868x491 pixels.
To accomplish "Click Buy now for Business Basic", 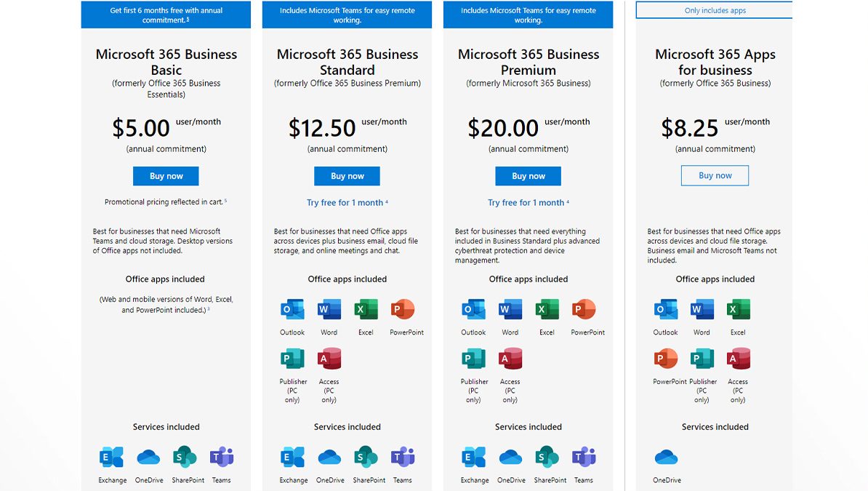I will pos(166,175).
